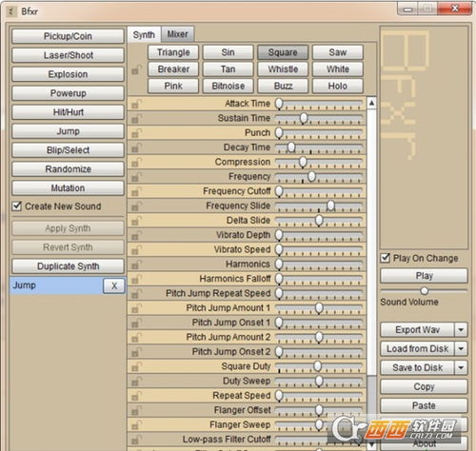The image size is (476, 451).
Task: Toggle lock icon for Vibrato Depth
Action: click(136, 235)
